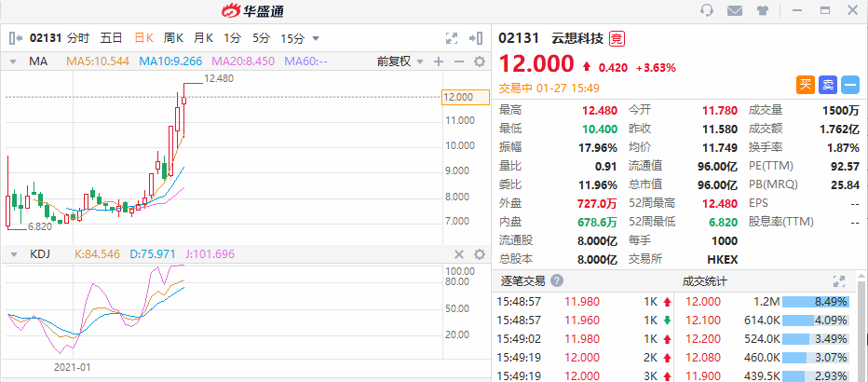Image resolution: width=868 pixels, height=382 pixels.
Task: Click the blue 卖 sell button
Action: [828, 85]
